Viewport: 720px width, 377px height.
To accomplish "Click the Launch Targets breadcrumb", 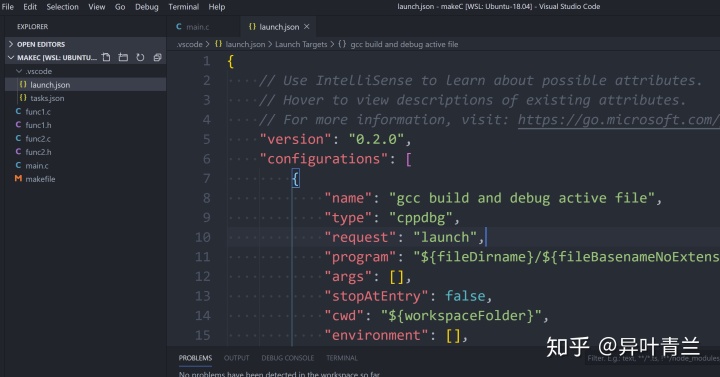I will point(301,44).
